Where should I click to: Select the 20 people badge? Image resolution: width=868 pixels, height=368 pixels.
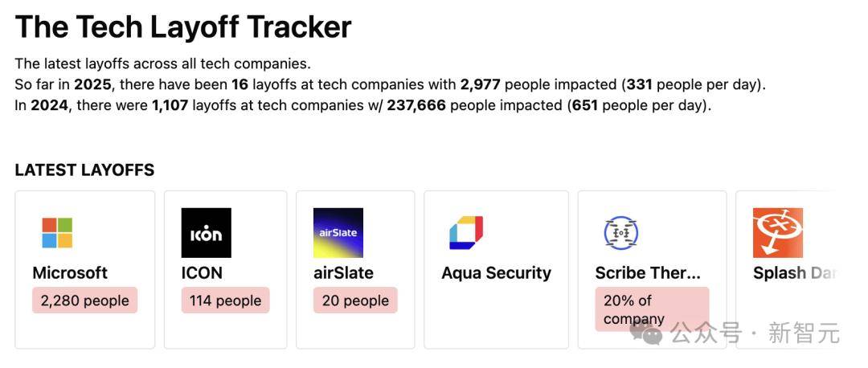(x=355, y=301)
